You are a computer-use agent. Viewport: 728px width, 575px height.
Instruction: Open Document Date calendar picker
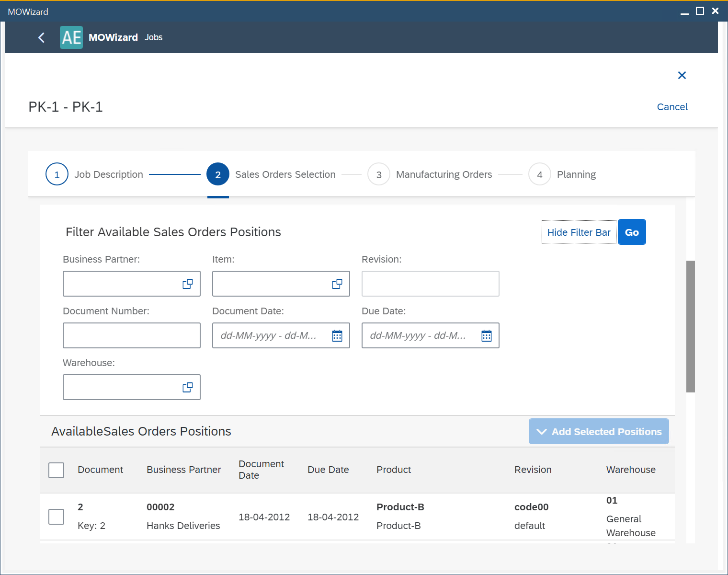(x=337, y=336)
